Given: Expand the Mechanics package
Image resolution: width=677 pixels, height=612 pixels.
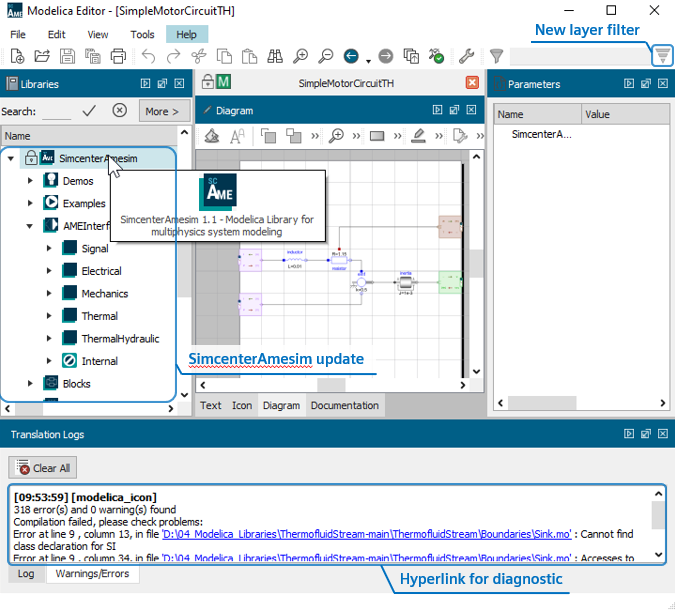Looking at the screenshot, I should [49, 293].
